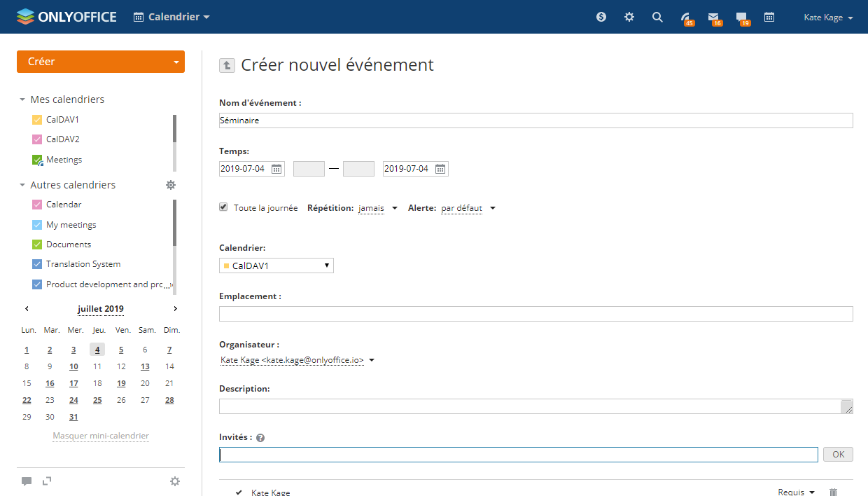
Task: Uncheck the Toute la journée checkbox
Action: [x=224, y=207]
